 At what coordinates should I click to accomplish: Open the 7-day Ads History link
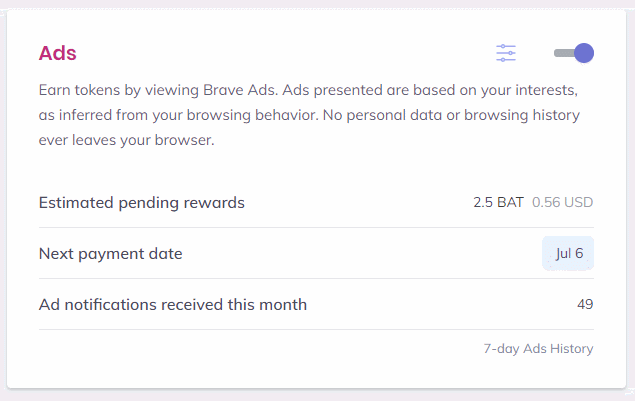tap(538, 348)
